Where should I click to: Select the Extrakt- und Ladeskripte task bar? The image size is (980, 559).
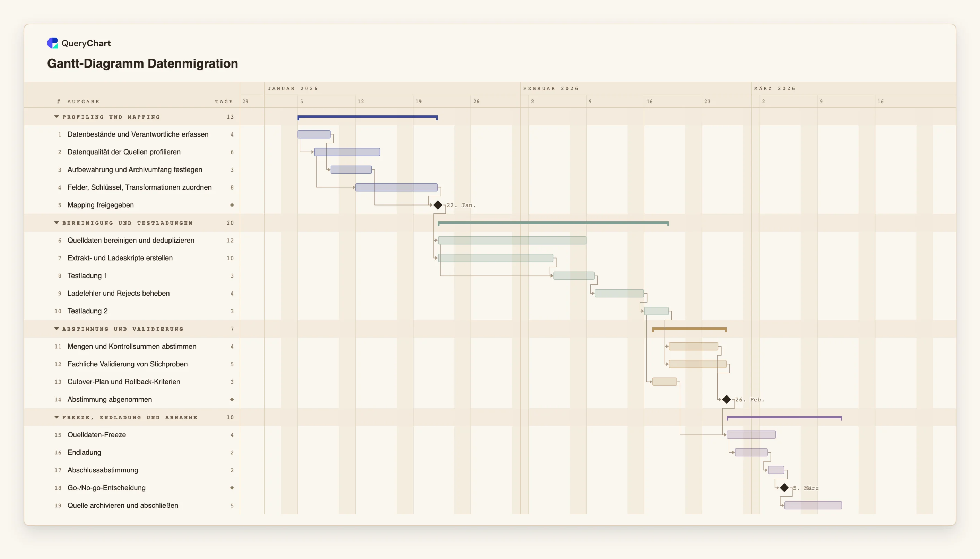pyautogui.click(x=496, y=258)
